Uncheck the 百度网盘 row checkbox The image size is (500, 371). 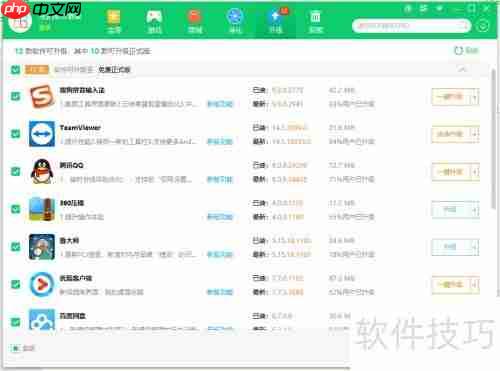point(15,322)
